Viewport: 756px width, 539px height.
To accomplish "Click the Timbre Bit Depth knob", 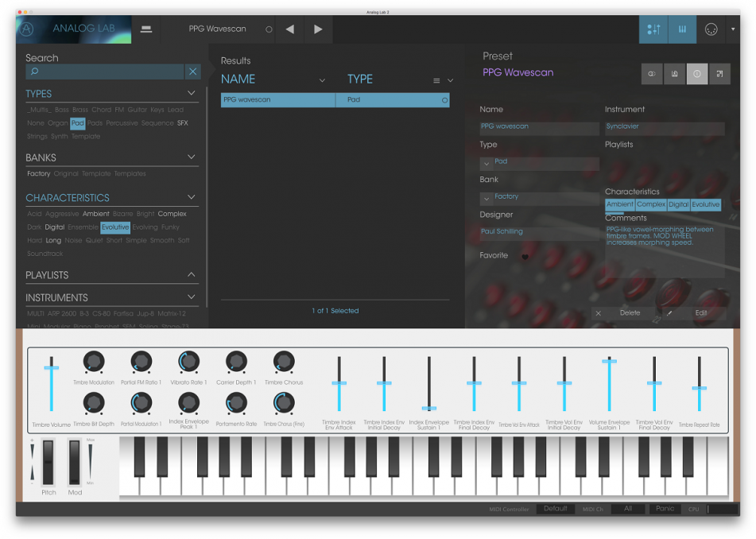I will [94, 403].
